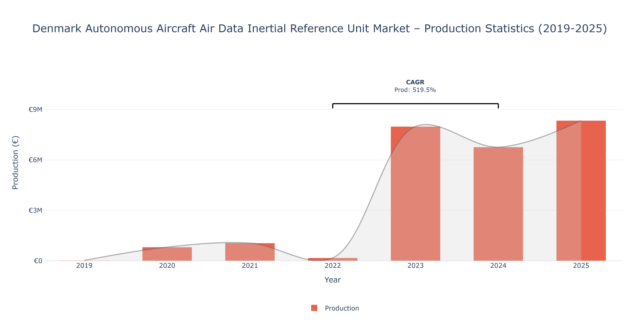This screenshot has width=644, height=322.
Task: Select the 2022 production bar
Action: point(332,259)
